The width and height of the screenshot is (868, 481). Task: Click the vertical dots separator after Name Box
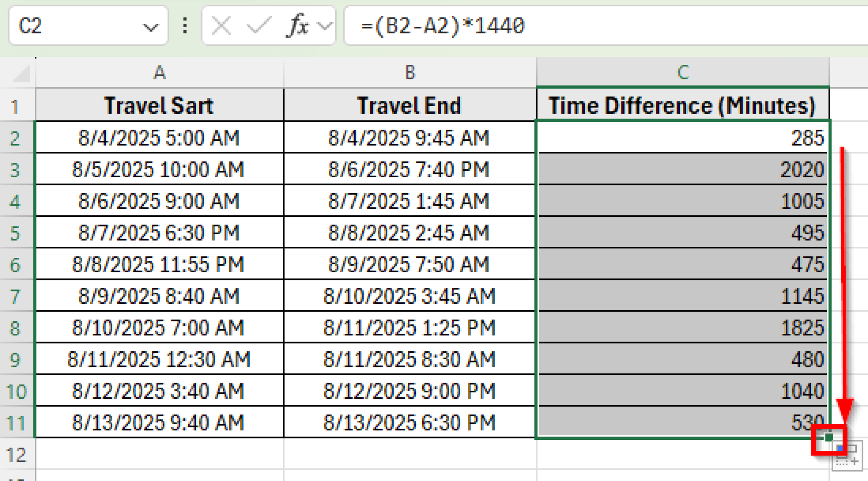(x=185, y=26)
